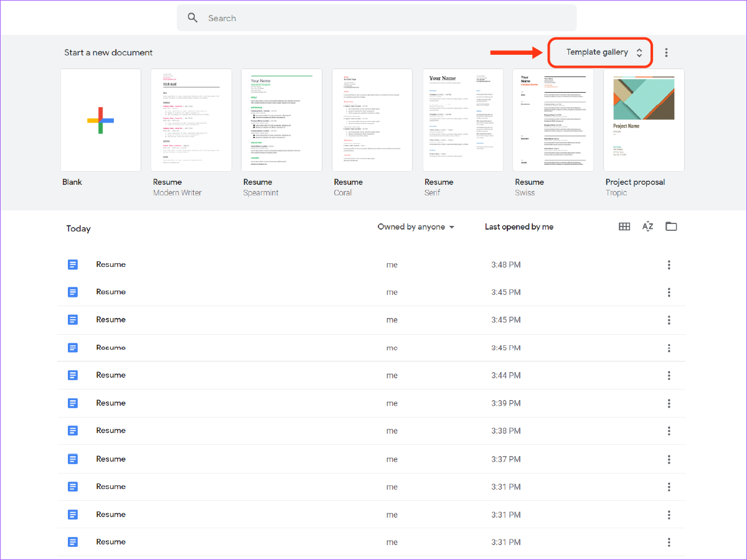Open the Resume titled row opened at 3:38 PM
The height and width of the screenshot is (560, 747).
(371, 431)
